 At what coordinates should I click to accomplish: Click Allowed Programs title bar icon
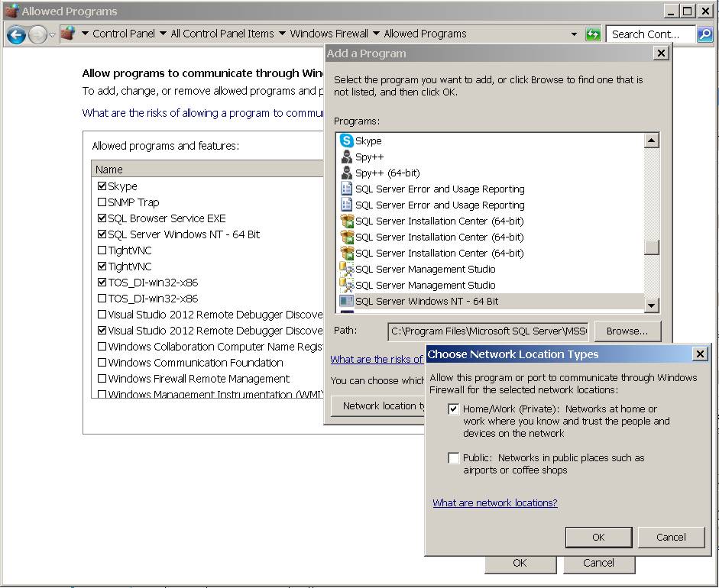point(11,11)
